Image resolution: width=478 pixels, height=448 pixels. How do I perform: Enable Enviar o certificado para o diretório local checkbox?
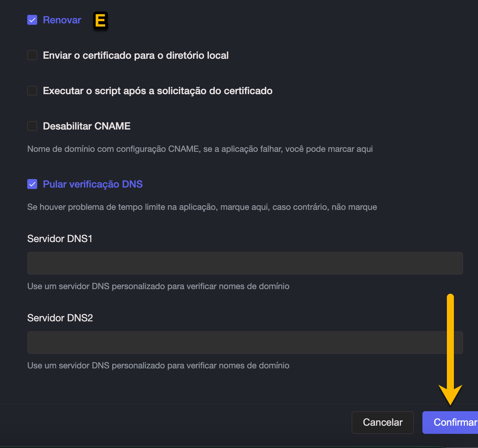[32, 55]
